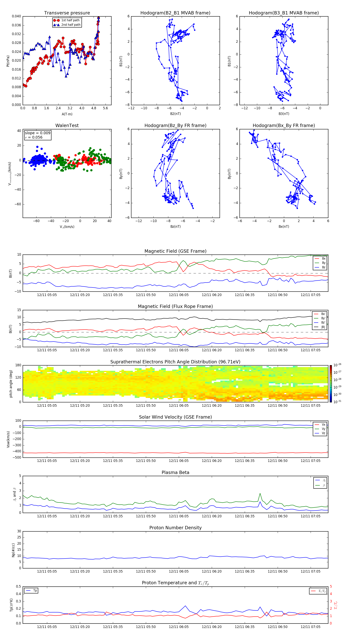The width and height of the screenshot is (351, 644).
Task: Click the 'Transverse pressure' plot title
Action: pyautogui.click(x=67, y=13)
